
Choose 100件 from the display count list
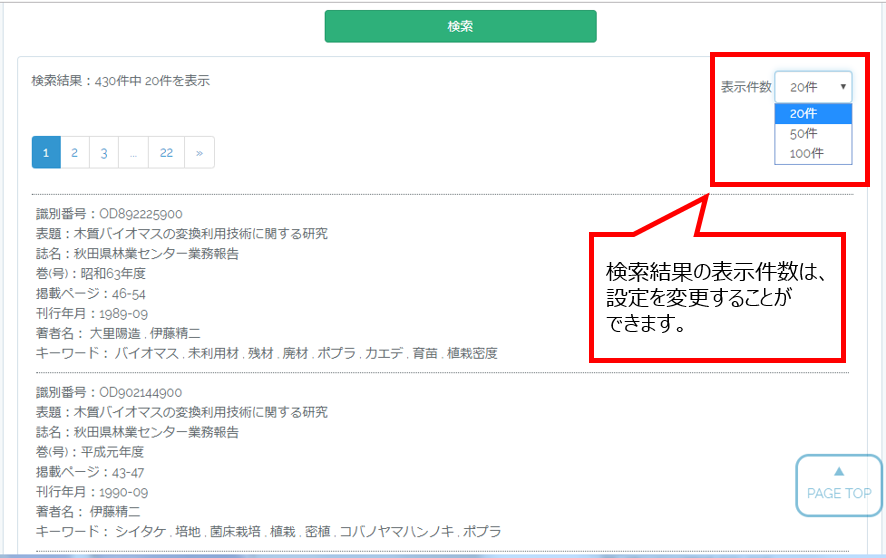pyautogui.click(x=813, y=154)
